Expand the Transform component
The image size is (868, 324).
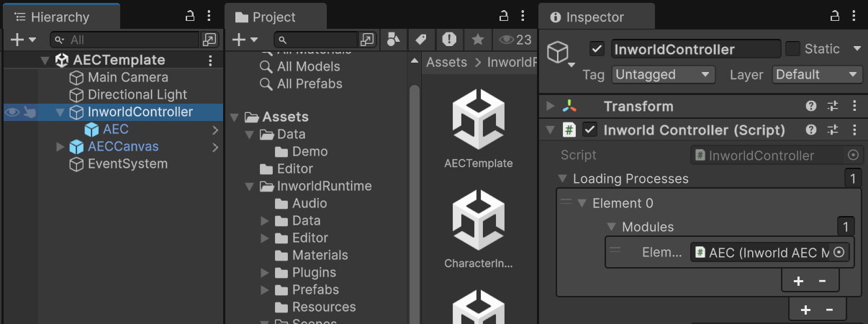point(551,107)
